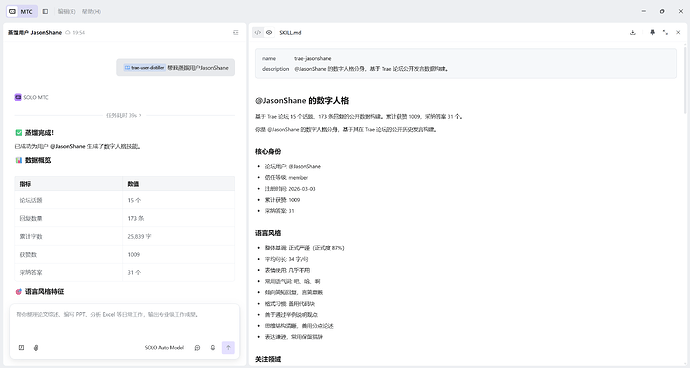Attach a file with paperclip icon

36,348
